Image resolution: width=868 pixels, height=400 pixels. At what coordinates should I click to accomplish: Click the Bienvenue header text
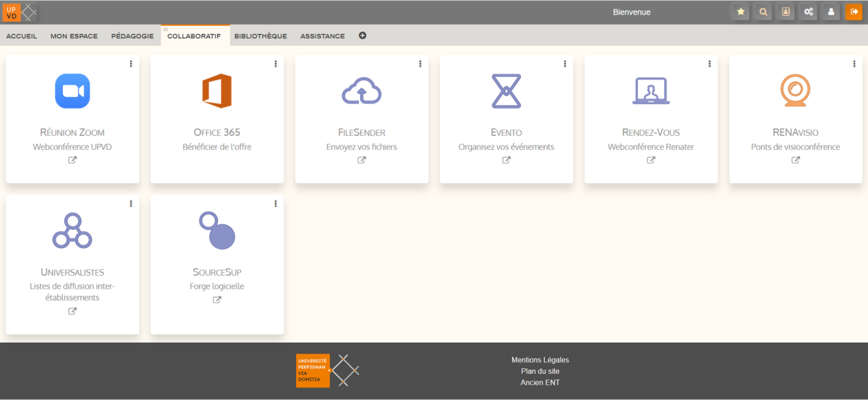point(631,12)
